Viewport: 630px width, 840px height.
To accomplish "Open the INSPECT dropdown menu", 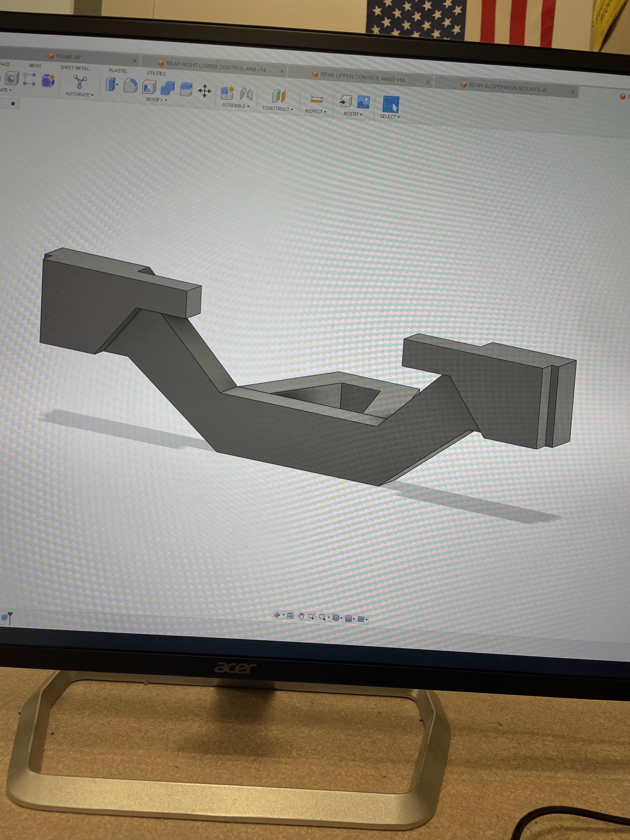I will [315, 111].
